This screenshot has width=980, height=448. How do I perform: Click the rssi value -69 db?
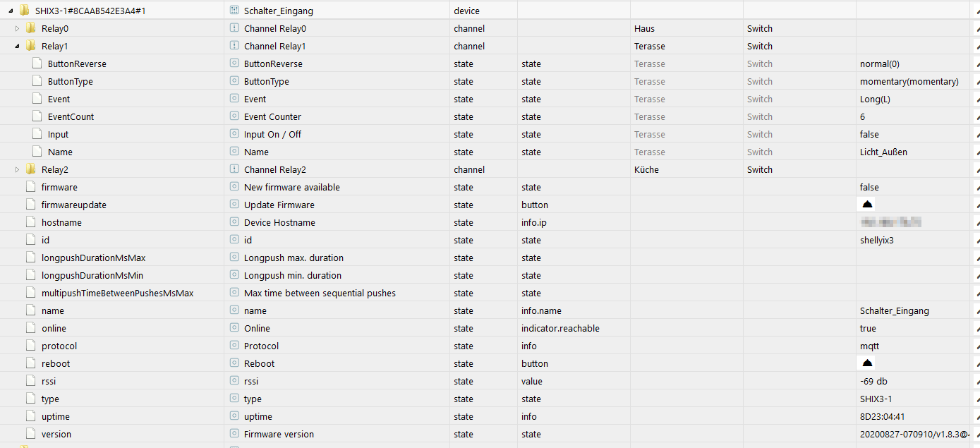tap(873, 381)
